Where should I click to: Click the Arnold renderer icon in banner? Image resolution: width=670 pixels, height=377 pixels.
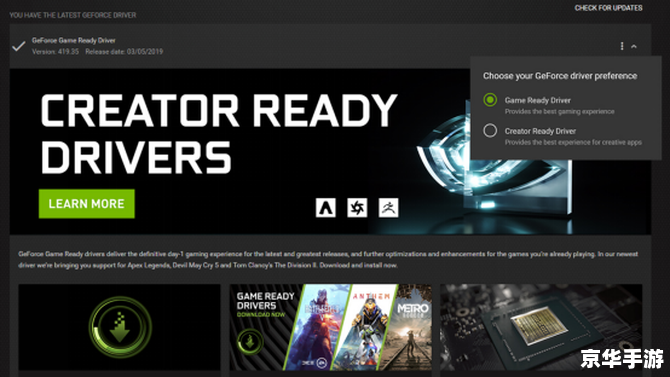(326, 208)
